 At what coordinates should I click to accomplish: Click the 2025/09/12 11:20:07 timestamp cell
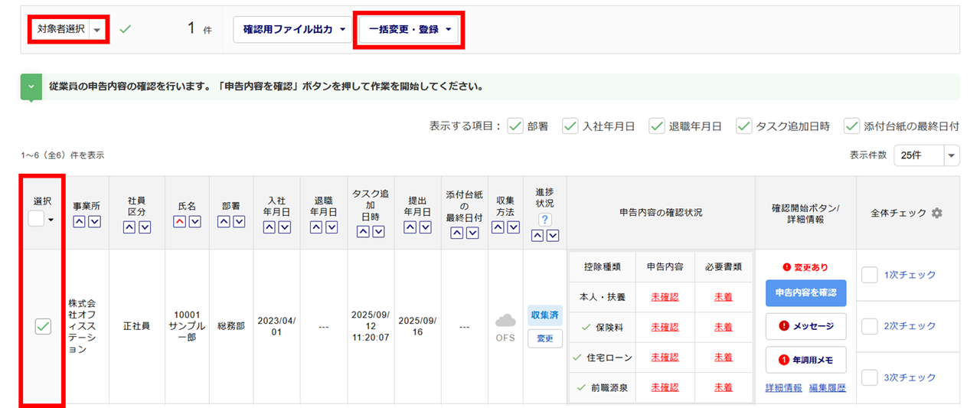(x=371, y=325)
